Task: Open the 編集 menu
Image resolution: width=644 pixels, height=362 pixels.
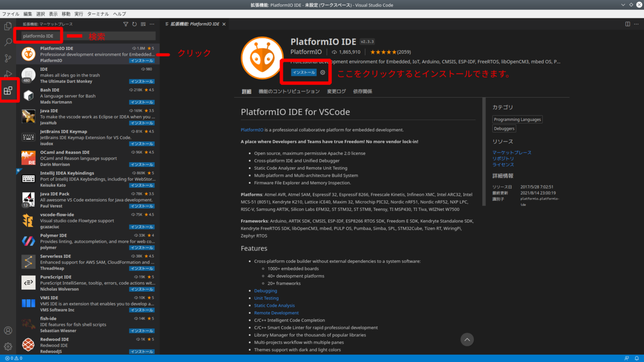Action: pyautogui.click(x=27, y=14)
